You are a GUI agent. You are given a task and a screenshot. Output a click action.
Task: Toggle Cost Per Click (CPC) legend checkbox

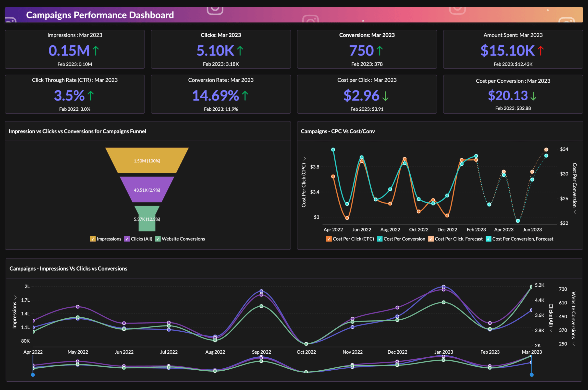click(x=329, y=239)
